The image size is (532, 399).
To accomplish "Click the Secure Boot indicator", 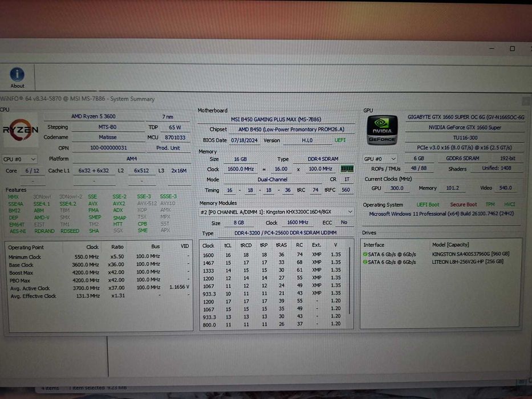I will 463,205.
